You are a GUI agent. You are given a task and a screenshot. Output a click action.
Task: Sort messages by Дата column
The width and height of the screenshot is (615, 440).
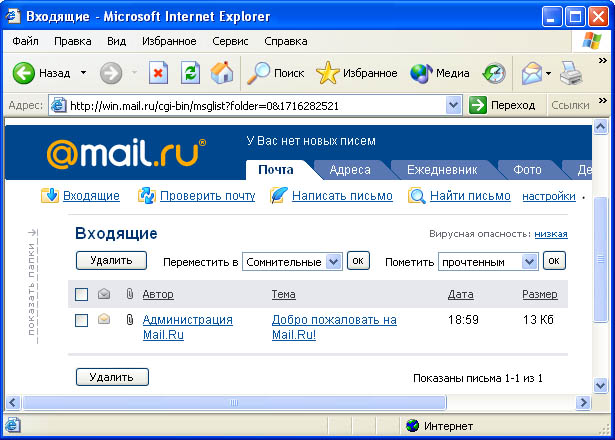460,294
